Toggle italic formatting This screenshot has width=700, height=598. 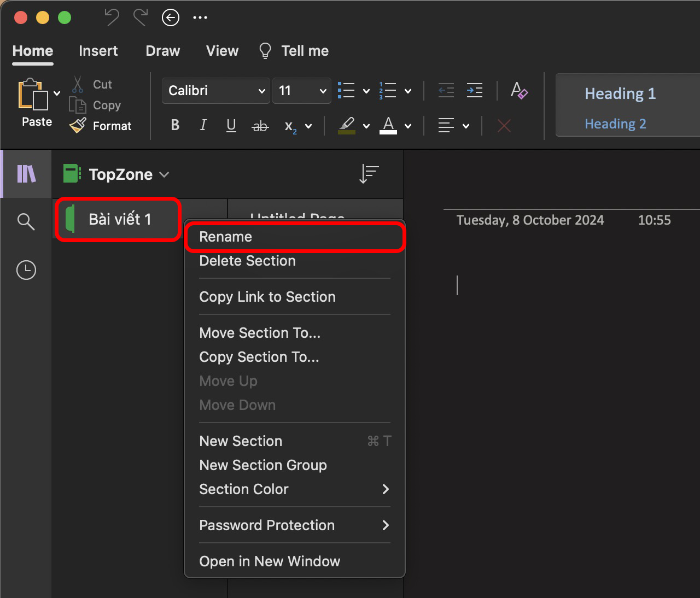[203, 125]
